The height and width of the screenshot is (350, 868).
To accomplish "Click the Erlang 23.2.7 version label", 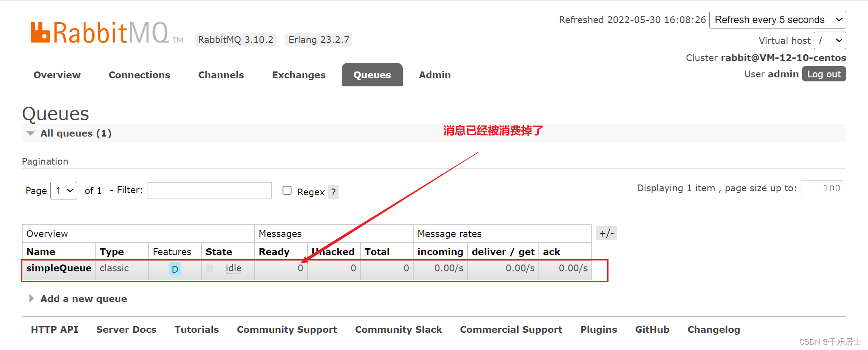I will tap(319, 40).
